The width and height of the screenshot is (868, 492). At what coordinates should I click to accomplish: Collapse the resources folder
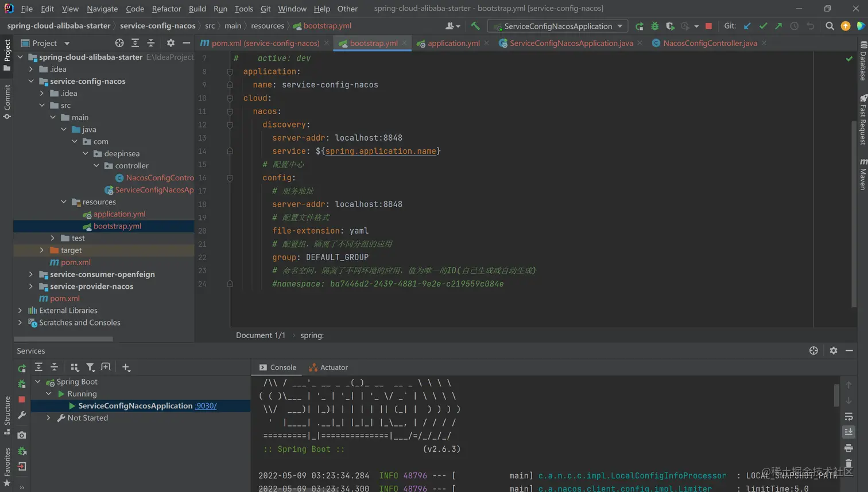coord(64,202)
